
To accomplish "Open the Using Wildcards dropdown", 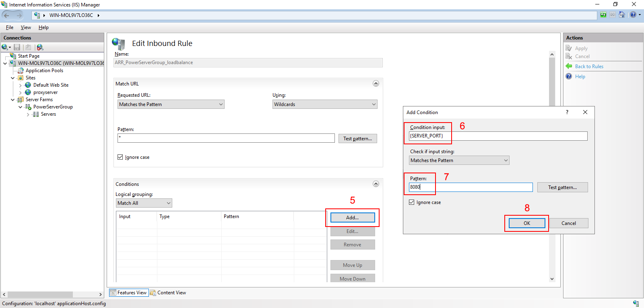I will 324,104.
